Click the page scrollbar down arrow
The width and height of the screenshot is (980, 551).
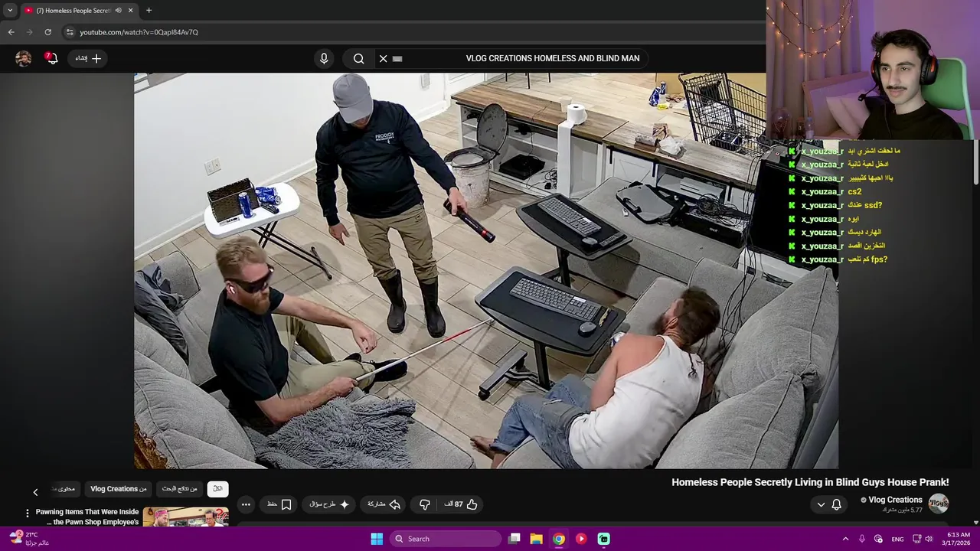(975, 522)
